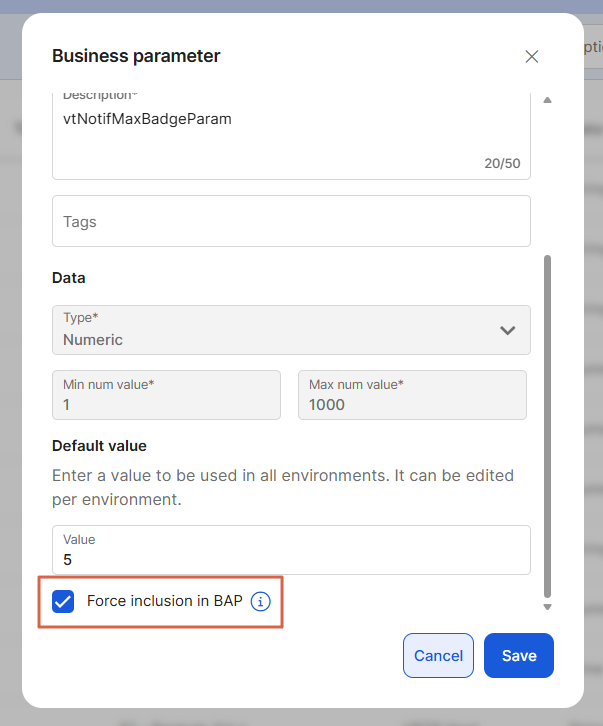Close the Business parameter dialog with X

(x=532, y=57)
